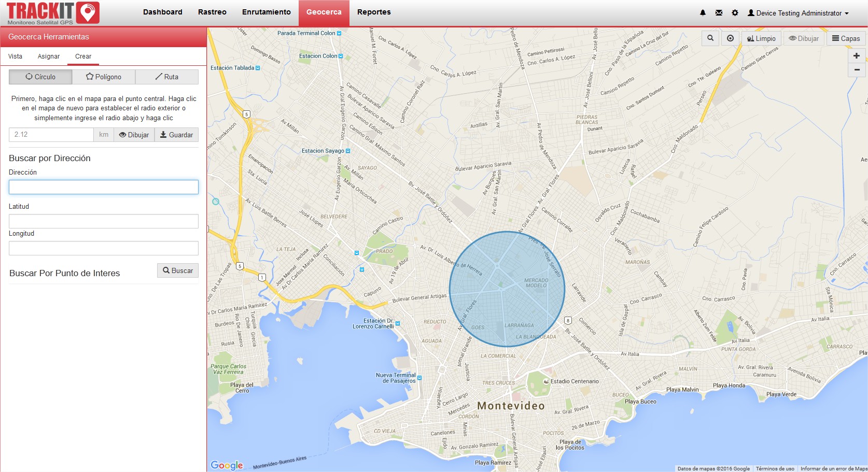Focus the Dirección address input field
The height and width of the screenshot is (472, 868).
point(104,187)
